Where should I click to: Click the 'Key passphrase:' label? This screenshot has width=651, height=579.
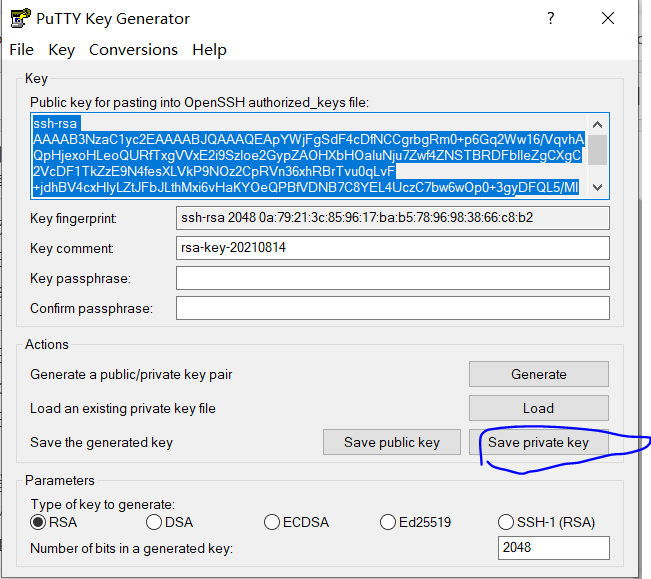tap(81, 279)
